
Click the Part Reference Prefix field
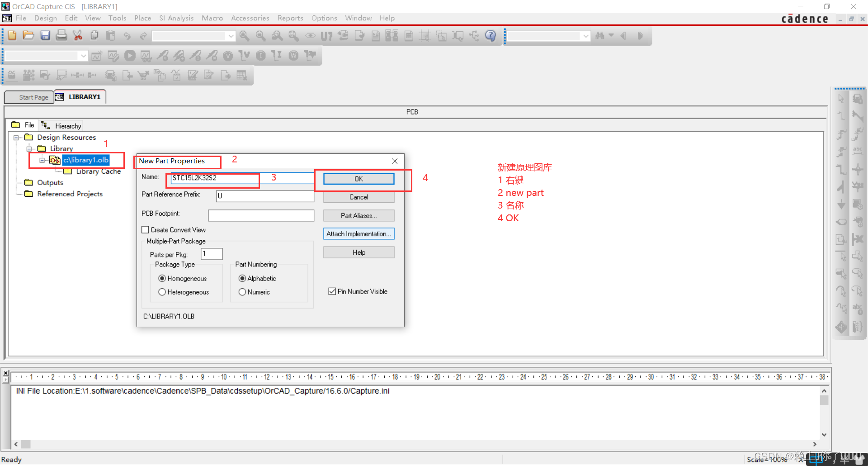(265, 196)
